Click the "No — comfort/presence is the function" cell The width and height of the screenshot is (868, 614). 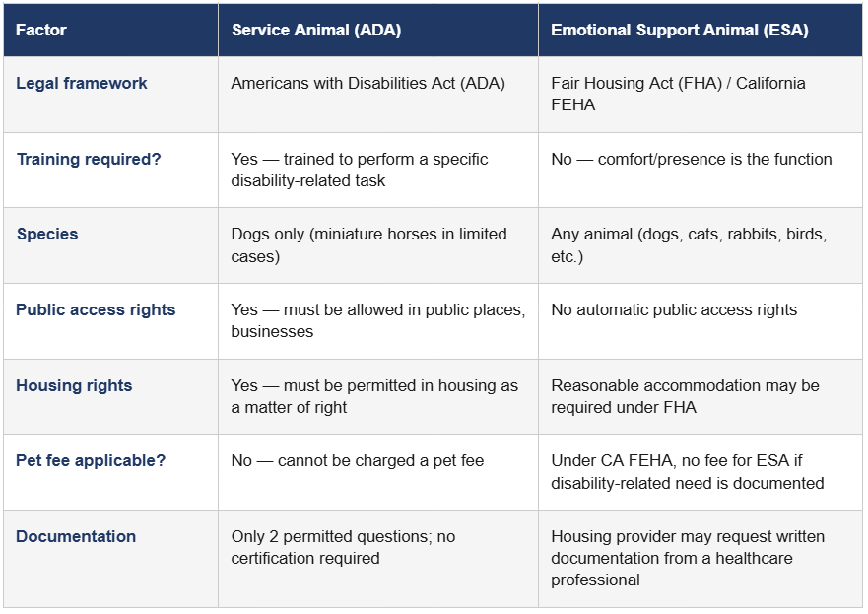[x=691, y=160]
